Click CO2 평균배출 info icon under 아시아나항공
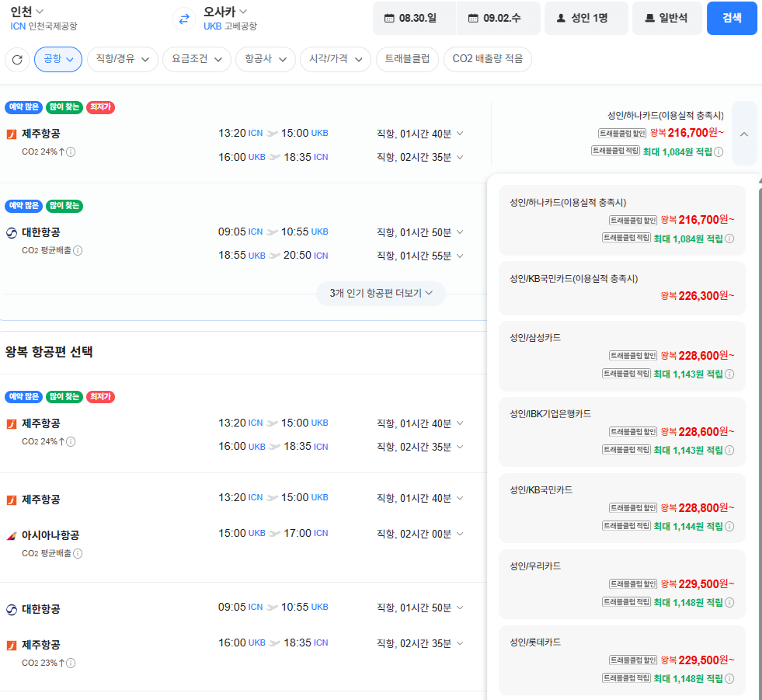This screenshot has width=762, height=700. click(x=78, y=553)
